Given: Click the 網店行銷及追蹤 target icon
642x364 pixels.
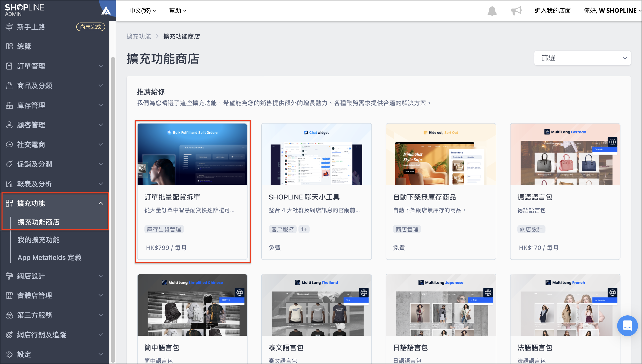Looking at the screenshot, I should pyautogui.click(x=9, y=335).
